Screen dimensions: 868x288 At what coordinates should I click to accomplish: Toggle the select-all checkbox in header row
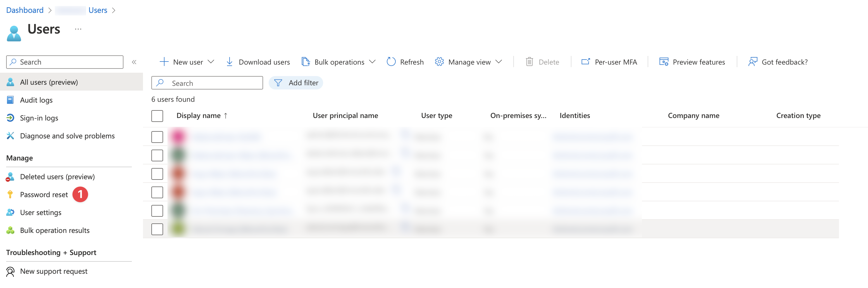[157, 116]
